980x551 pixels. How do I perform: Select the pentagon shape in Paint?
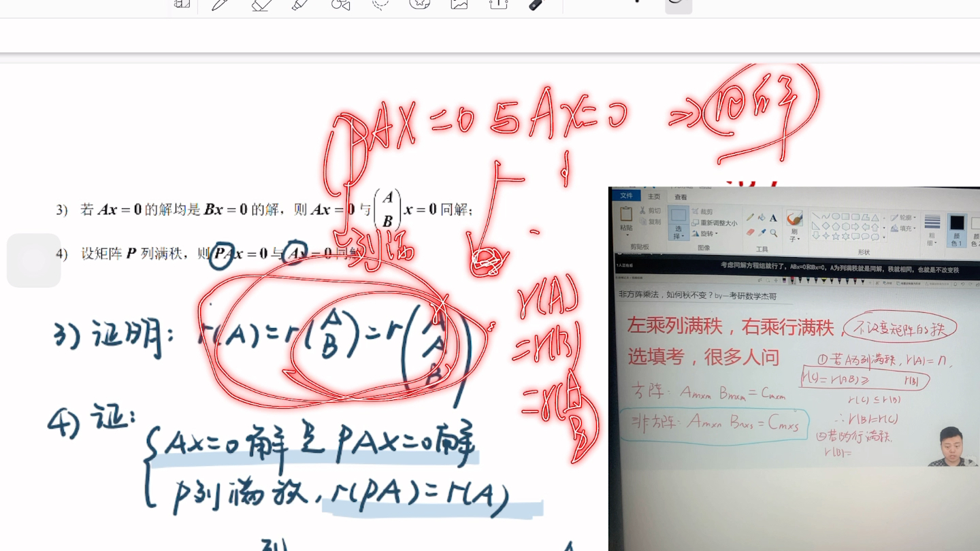836,227
